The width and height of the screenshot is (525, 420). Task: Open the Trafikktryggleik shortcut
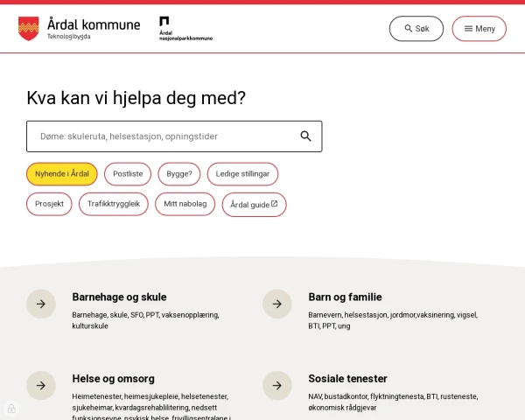(x=114, y=204)
